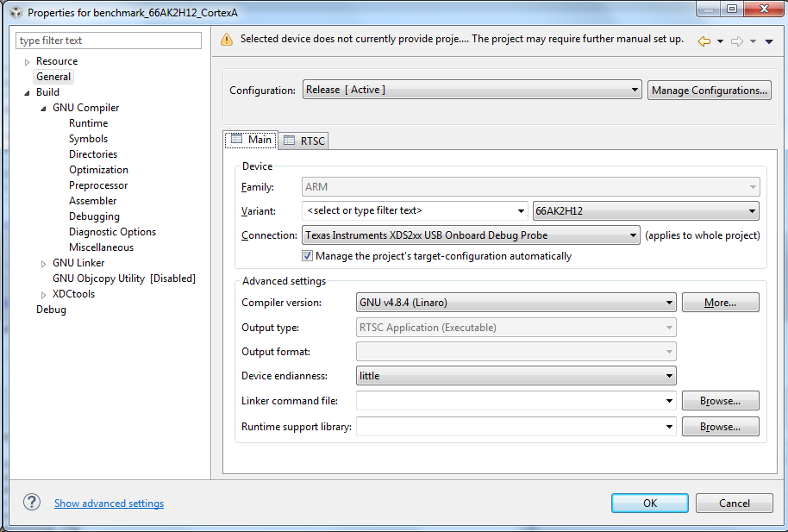Viewport: 788px width, 532px height.
Task: Select the Runtime compiler settings
Action: (89, 123)
